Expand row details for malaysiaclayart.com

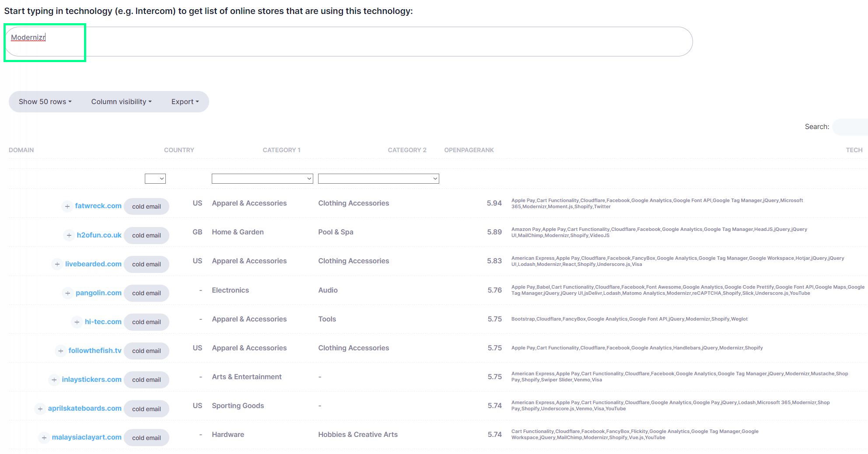pos(44,437)
